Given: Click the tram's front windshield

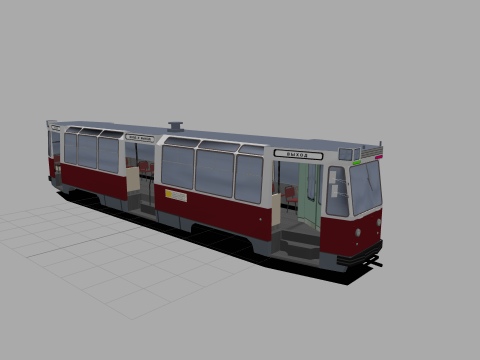Looking at the screenshot, I should tap(366, 188).
